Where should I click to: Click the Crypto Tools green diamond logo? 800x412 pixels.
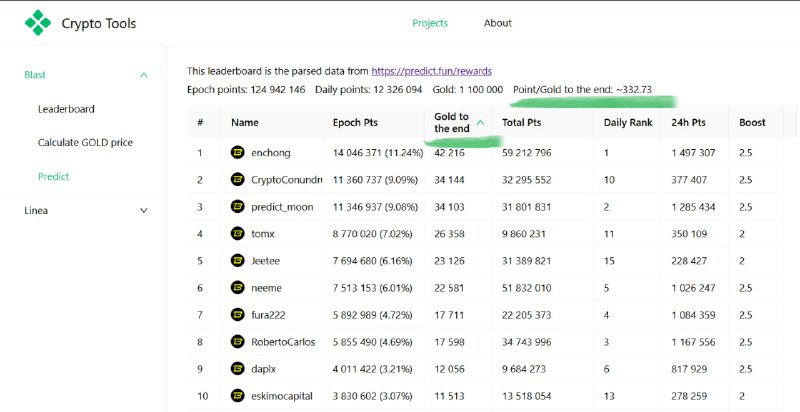pos(38,23)
